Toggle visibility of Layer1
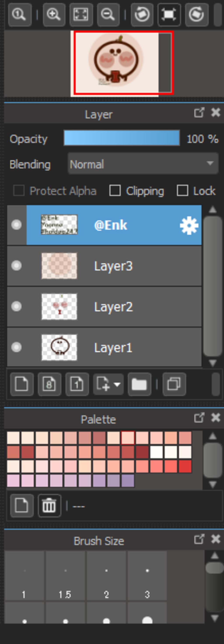The image size is (224, 644). (x=17, y=347)
